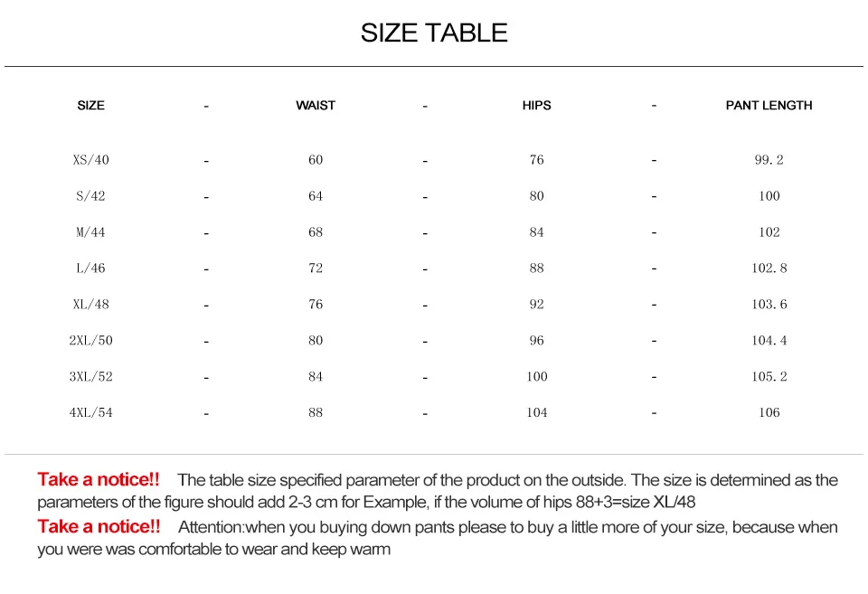868x594 pixels.
Task: Click pant length value 99.2
Action: [x=769, y=160]
